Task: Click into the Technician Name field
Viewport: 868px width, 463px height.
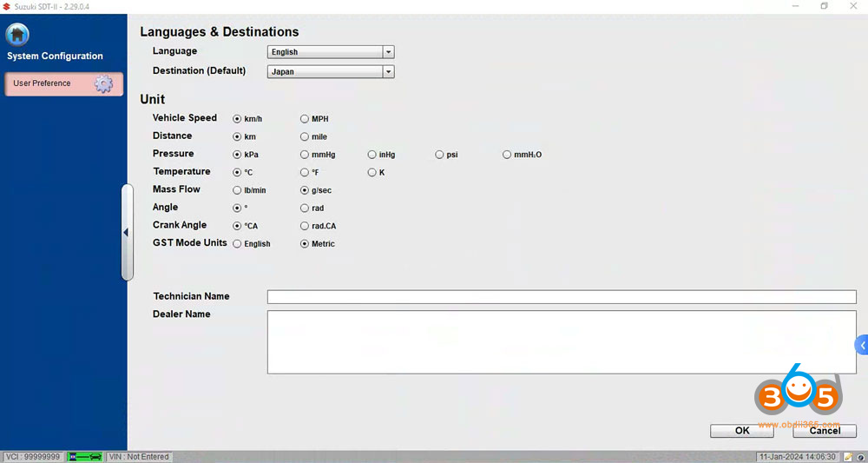Action: point(561,297)
